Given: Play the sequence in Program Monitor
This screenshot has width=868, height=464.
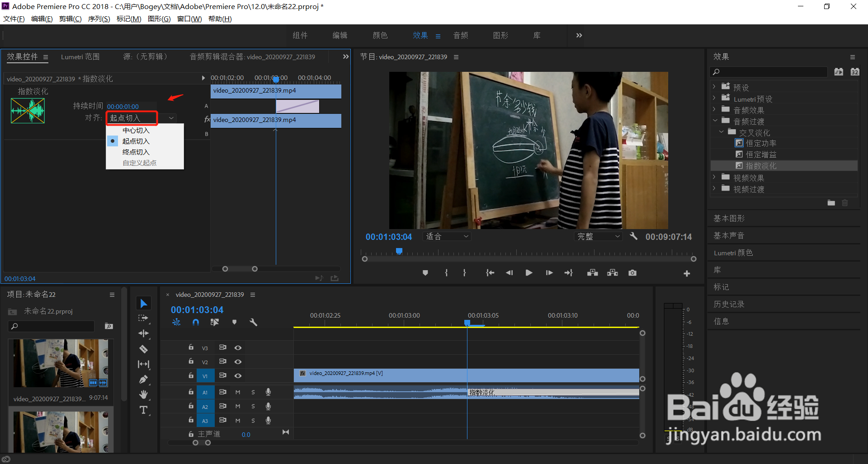Looking at the screenshot, I should point(528,273).
